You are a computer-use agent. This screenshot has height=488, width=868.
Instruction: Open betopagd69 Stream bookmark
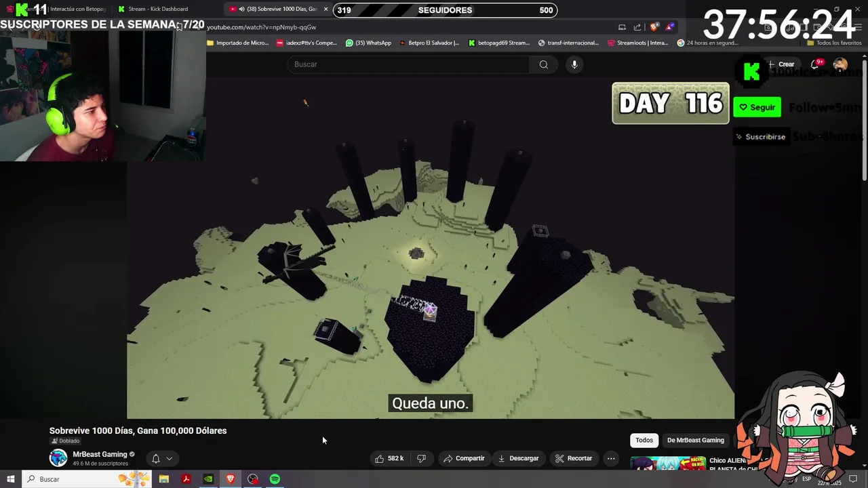pyautogui.click(x=499, y=43)
